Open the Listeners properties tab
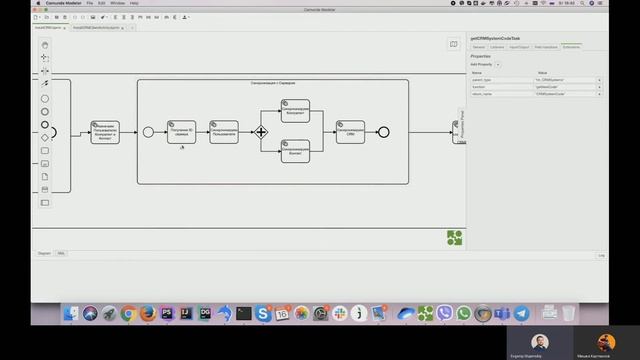640x360 pixels. (x=497, y=47)
